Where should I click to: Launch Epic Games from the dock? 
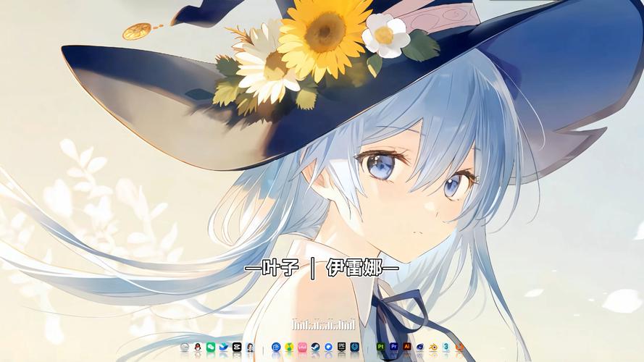(x=342, y=348)
